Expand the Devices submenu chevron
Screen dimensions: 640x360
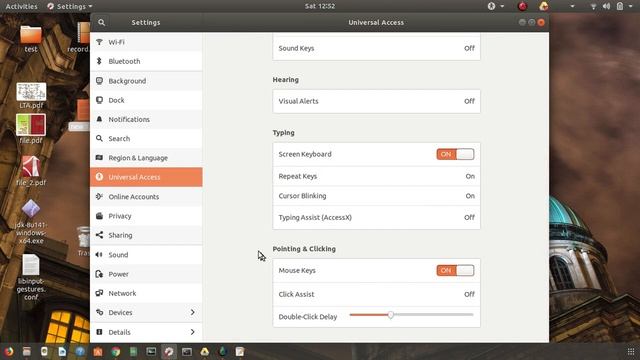point(192,312)
